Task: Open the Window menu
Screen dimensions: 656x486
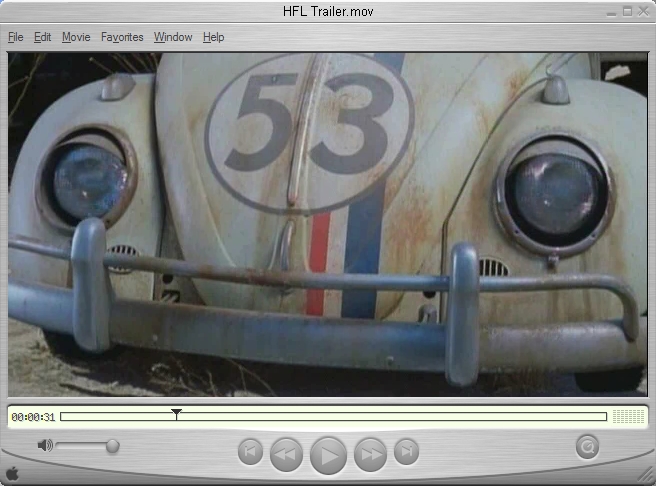Action: click(x=173, y=37)
